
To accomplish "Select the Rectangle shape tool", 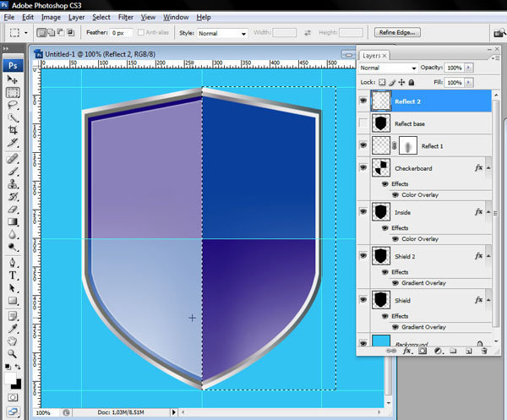I will tap(13, 300).
